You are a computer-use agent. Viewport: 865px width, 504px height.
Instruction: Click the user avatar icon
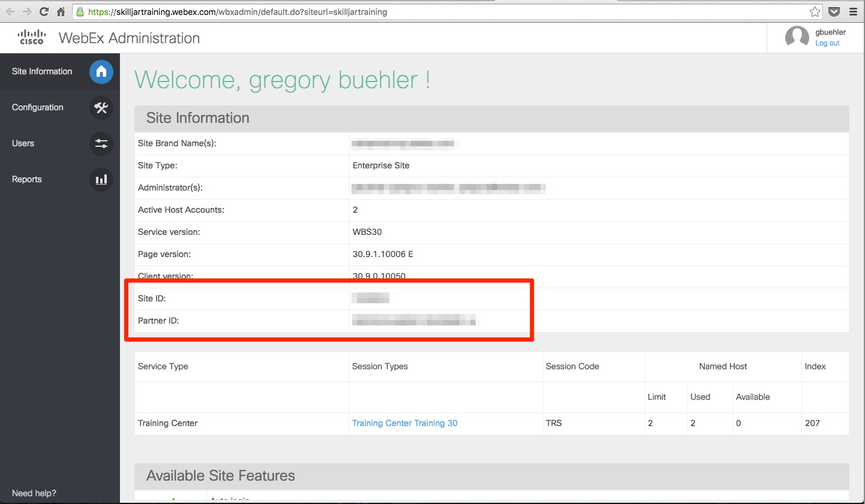pos(797,37)
